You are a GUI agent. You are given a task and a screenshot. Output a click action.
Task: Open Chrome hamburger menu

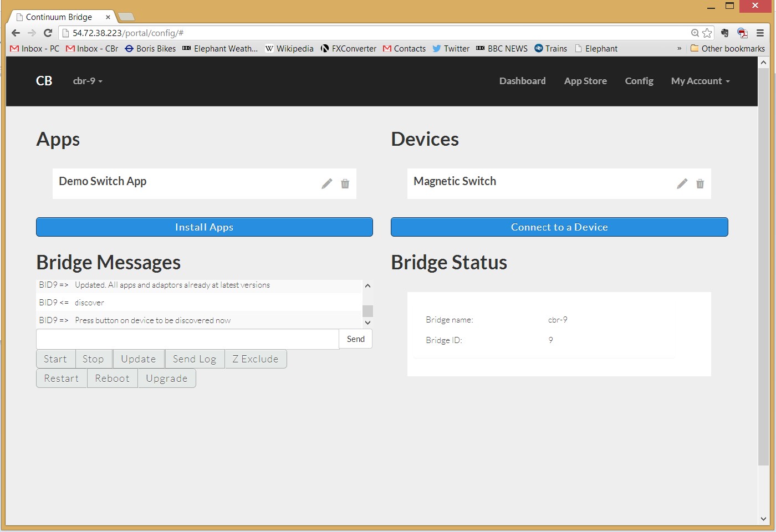tap(760, 33)
